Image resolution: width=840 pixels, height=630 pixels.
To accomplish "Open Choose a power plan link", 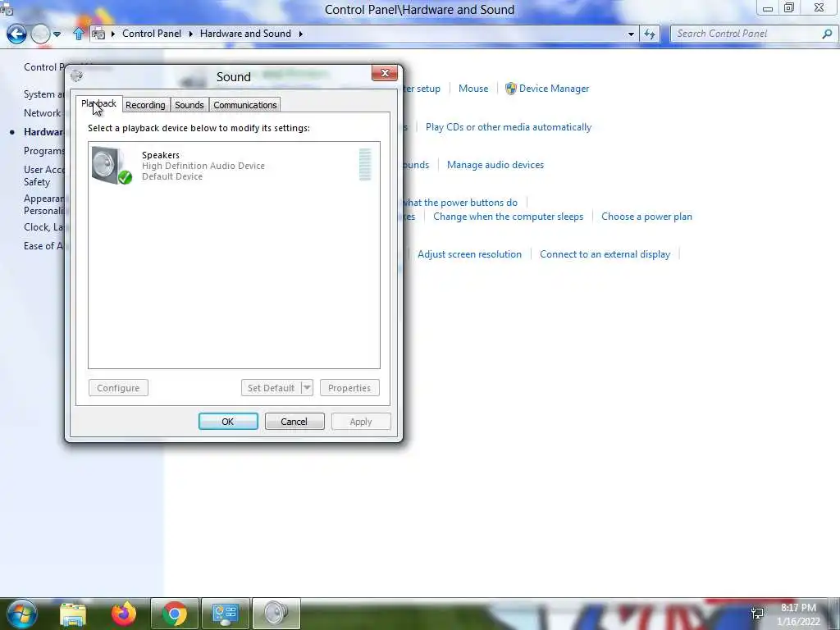I will pos(646,217).
